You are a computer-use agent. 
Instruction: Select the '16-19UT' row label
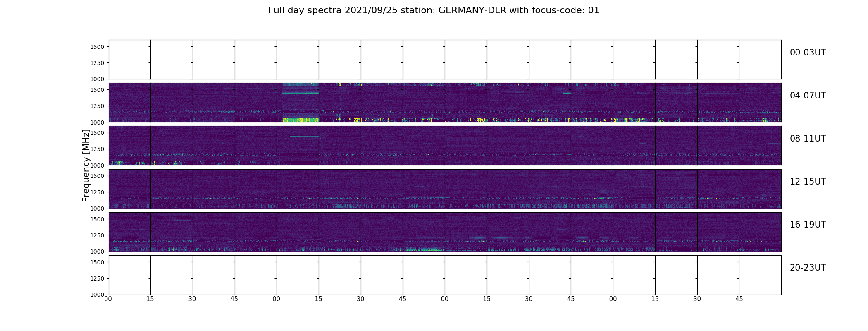pyautogui.click(x=808, y=225)
